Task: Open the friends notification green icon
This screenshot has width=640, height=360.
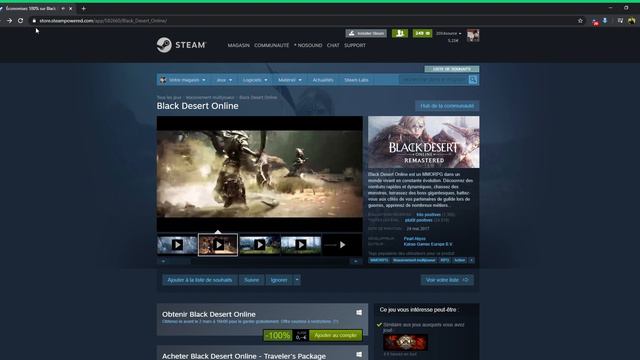Action: tap(400, 33)
